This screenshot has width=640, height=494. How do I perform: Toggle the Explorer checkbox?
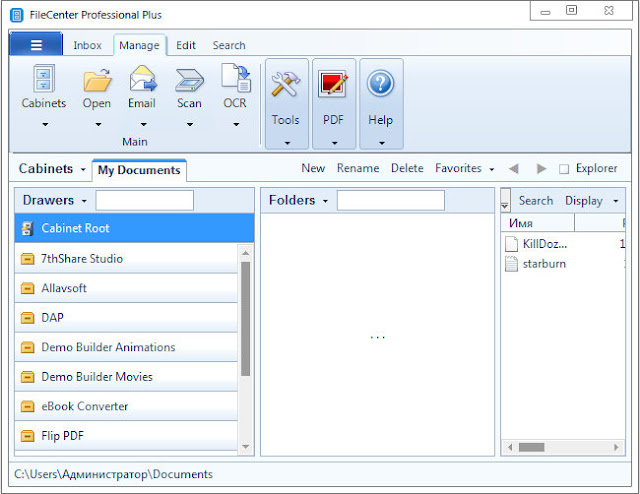click(564, 169)
